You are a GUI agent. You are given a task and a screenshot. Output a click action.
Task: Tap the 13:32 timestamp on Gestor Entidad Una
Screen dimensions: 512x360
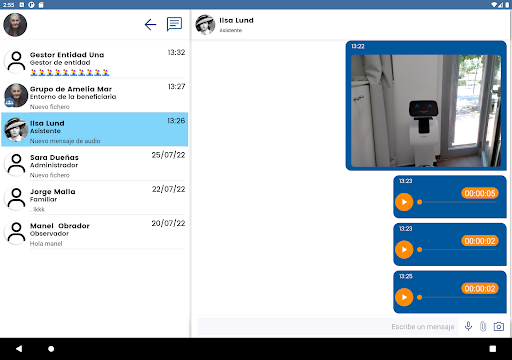click(x=176, y=52)
